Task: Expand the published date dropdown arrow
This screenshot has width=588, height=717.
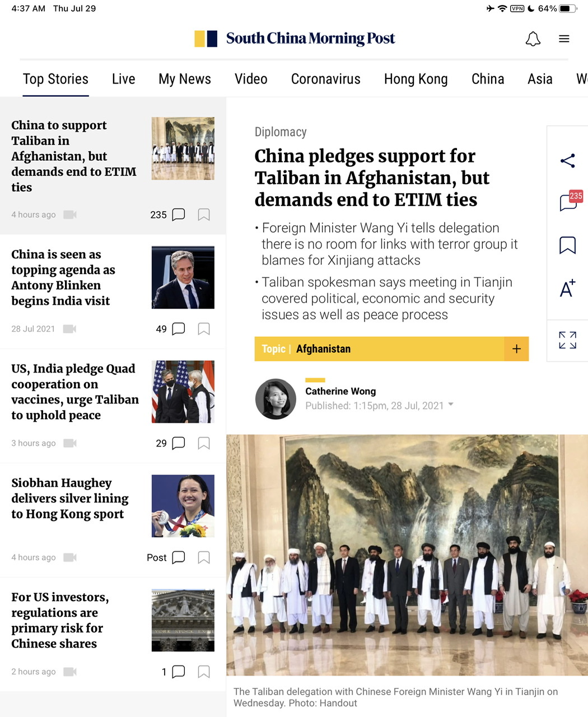Action: point(451,404)
